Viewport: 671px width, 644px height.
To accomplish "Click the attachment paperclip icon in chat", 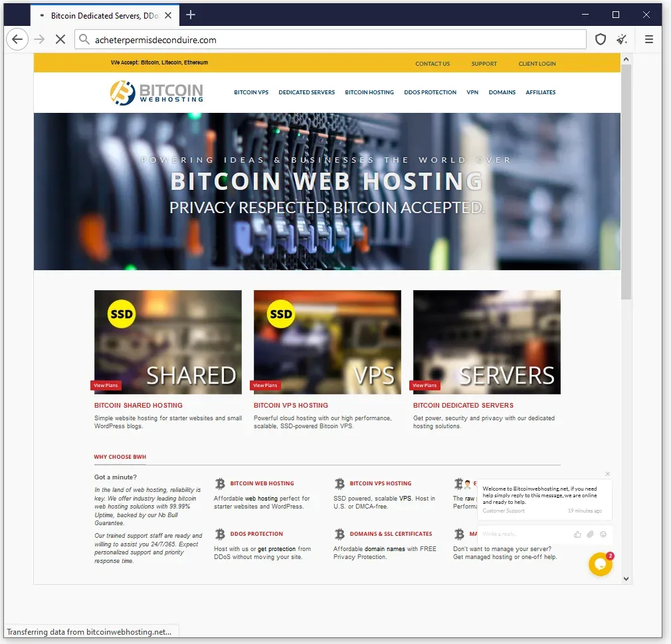I will (x=590, y=534).
